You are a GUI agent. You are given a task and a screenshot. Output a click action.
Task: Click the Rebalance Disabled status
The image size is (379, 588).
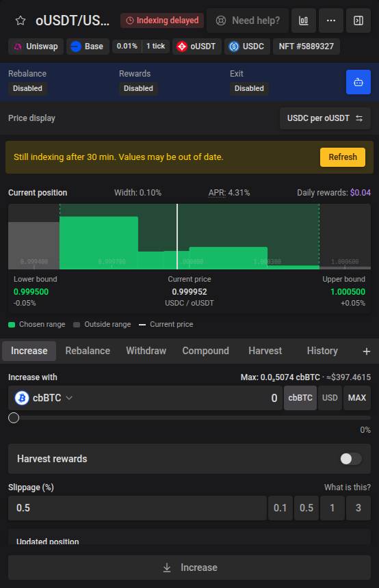(x=28, y=88)
